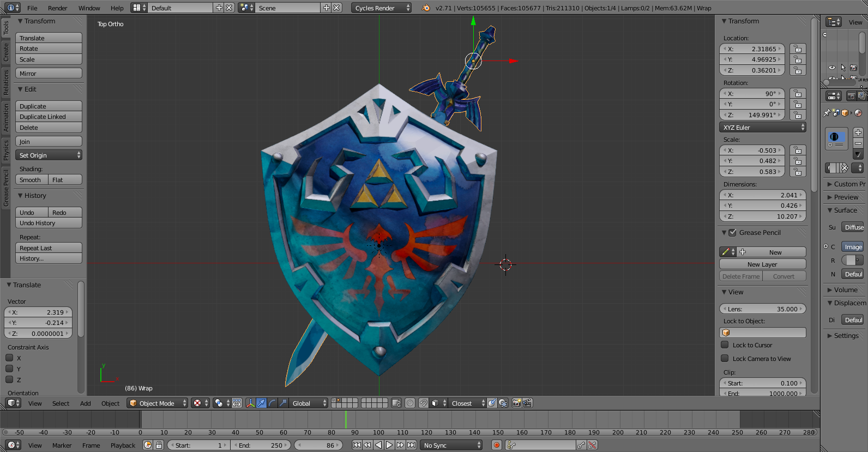868x452 pixels.
Task: Toggle outliner eye visibility icon
Action: 832,68
